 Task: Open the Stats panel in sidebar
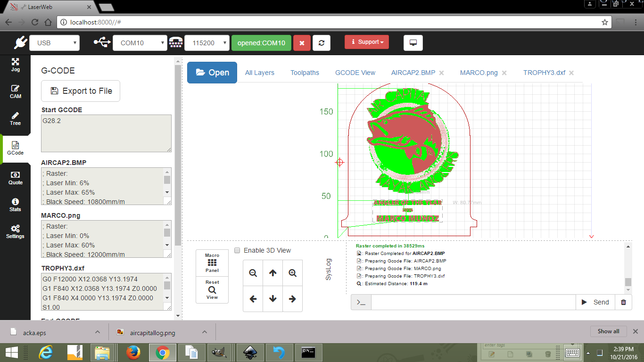[x=16, y=205]
